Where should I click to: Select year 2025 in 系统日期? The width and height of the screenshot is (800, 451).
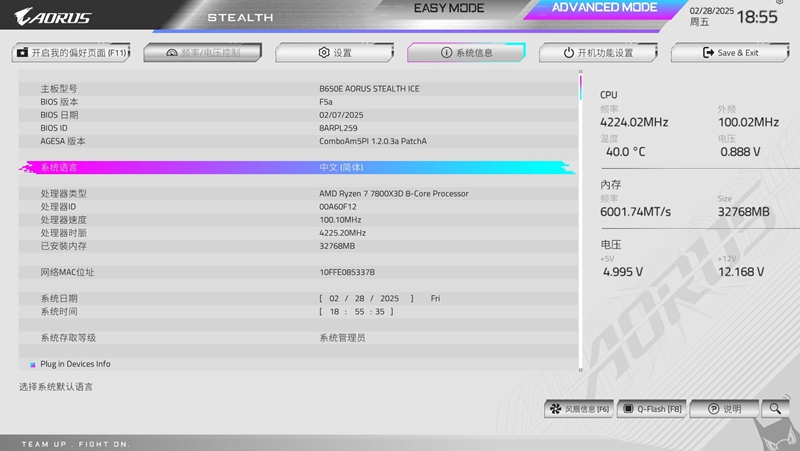point(389,298)
